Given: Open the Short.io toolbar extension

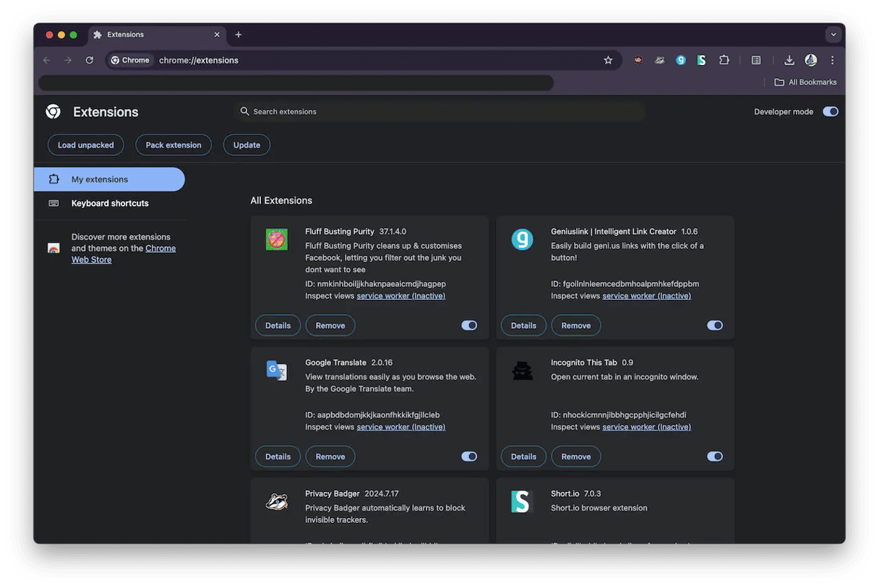Looking at the screenshot, I should 701,61.
